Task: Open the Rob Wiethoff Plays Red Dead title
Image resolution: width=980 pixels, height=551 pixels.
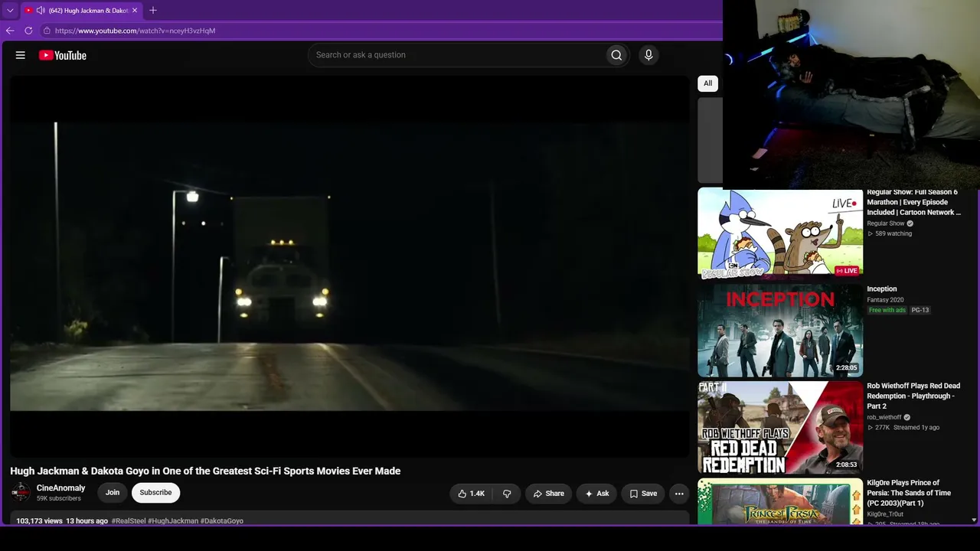Action: tap(913, 396)
